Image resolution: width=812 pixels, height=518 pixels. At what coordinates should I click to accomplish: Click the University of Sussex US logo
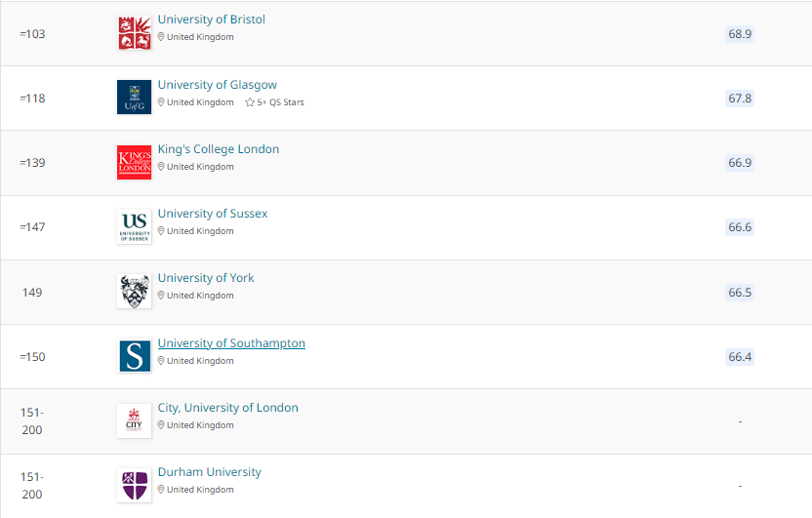134,226
